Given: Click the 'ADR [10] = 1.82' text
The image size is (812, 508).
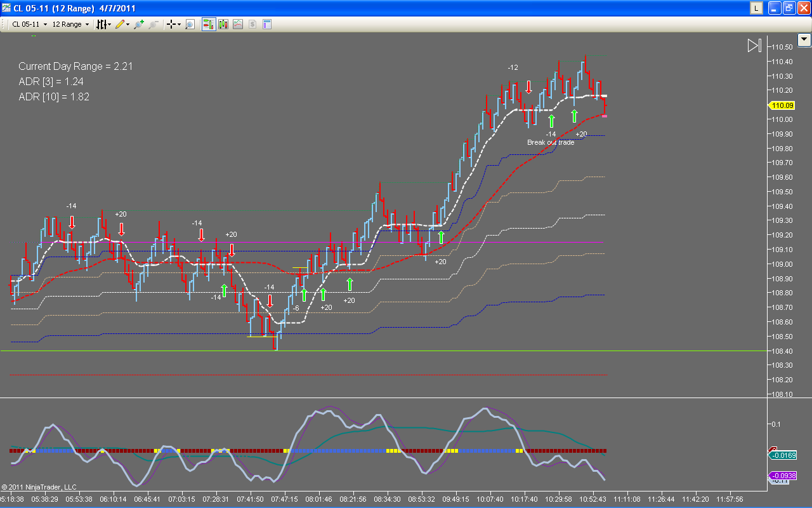Looking at the screenshot, I should 54,97.
